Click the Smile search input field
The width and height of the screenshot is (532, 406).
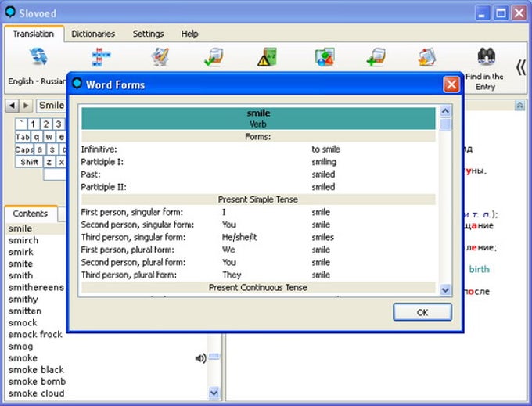[52, 106]
